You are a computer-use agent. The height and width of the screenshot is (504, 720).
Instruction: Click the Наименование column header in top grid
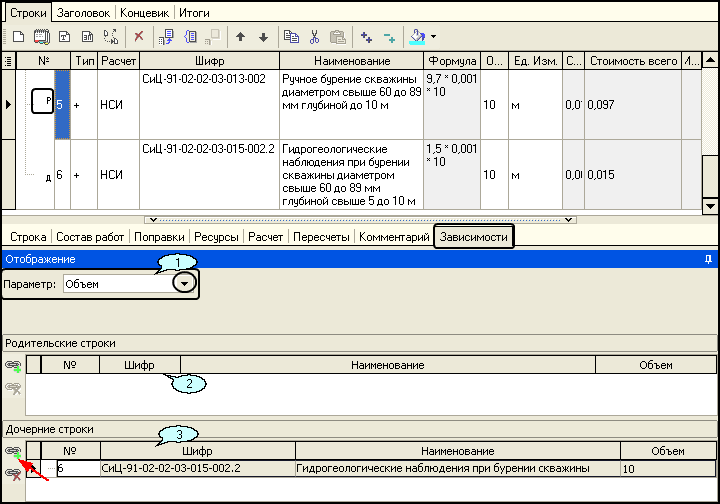pos(350,61)
